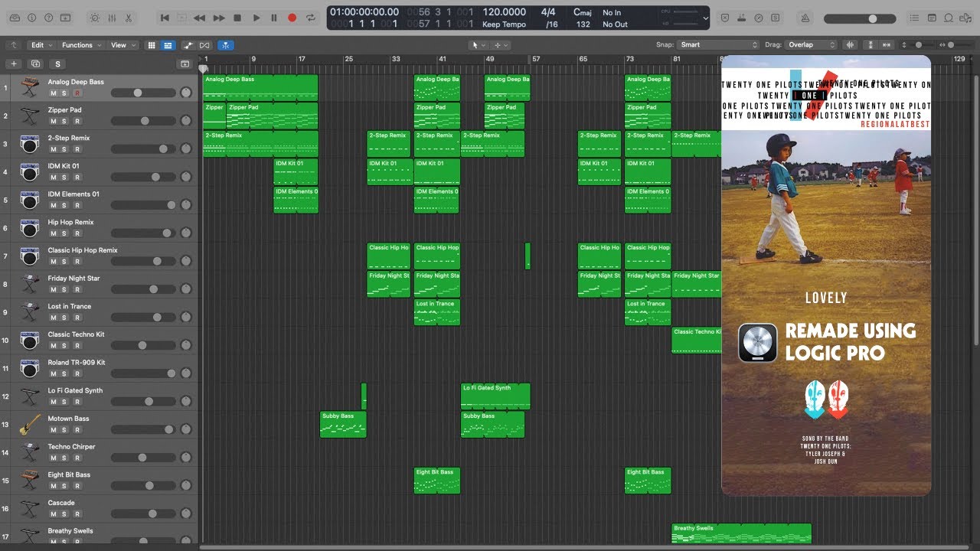Open the Inspector (i) button
980x551 pixels.
pos(31,18)
